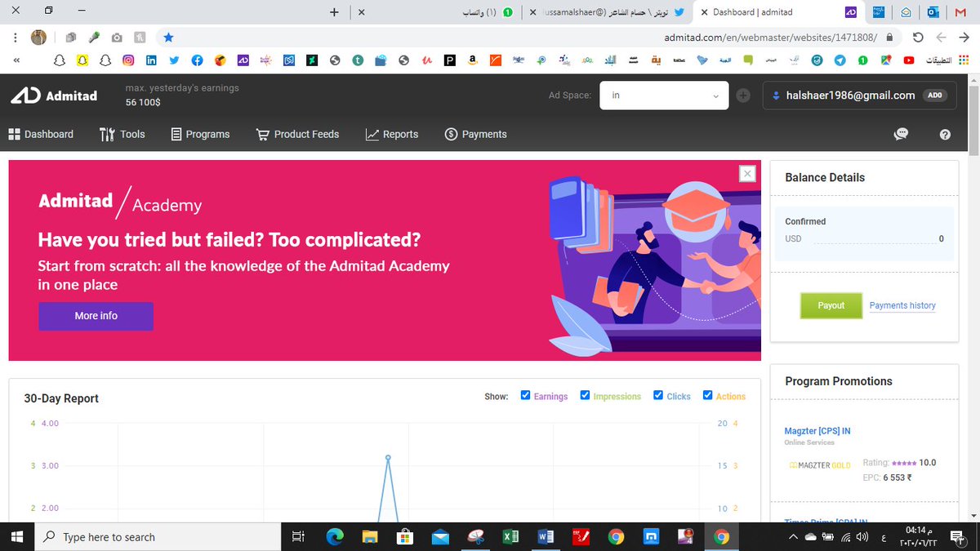This screenshot has width=980, height=551.
Task: Reload the page with the refresh icon
Action: [x=918, y=38]
